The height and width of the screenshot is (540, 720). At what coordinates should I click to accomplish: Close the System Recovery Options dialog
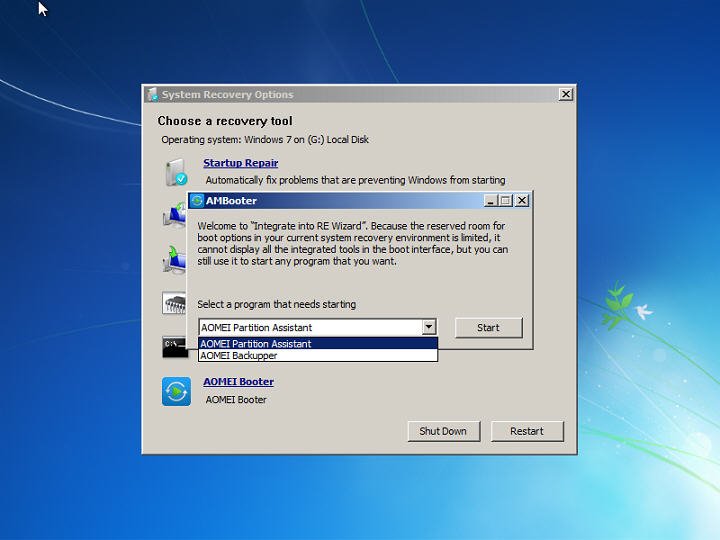pyautogui.click(x=566, y=94)
